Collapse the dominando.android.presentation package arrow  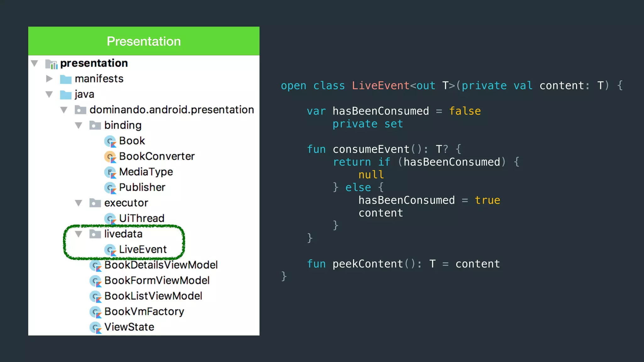point(64,110)
